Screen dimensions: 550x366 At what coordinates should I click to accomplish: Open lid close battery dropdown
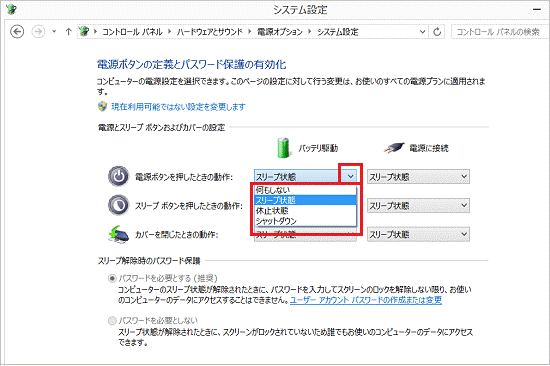click(x=305, y=235)
